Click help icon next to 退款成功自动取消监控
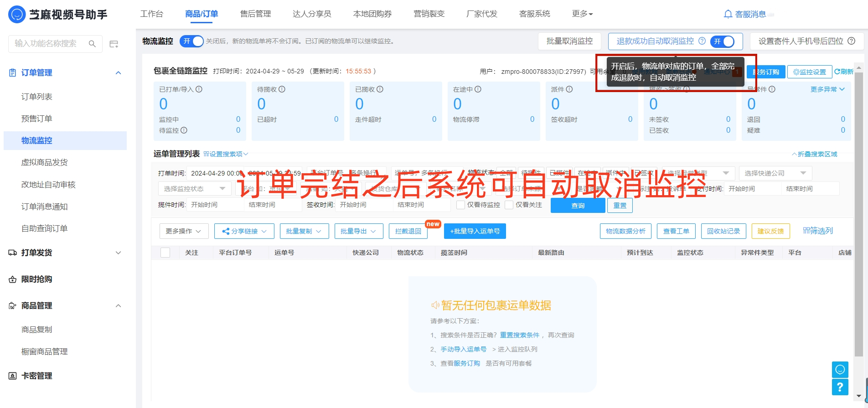This screenshot has height=408, width=868. [x=702, y=41]
